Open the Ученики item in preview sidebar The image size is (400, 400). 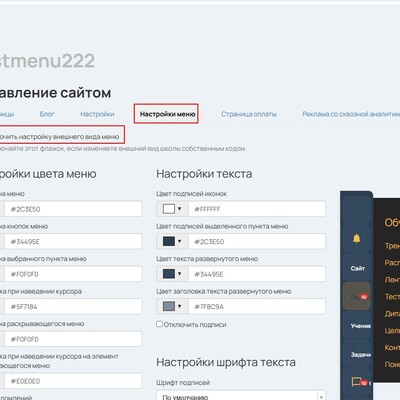[361, 326]
